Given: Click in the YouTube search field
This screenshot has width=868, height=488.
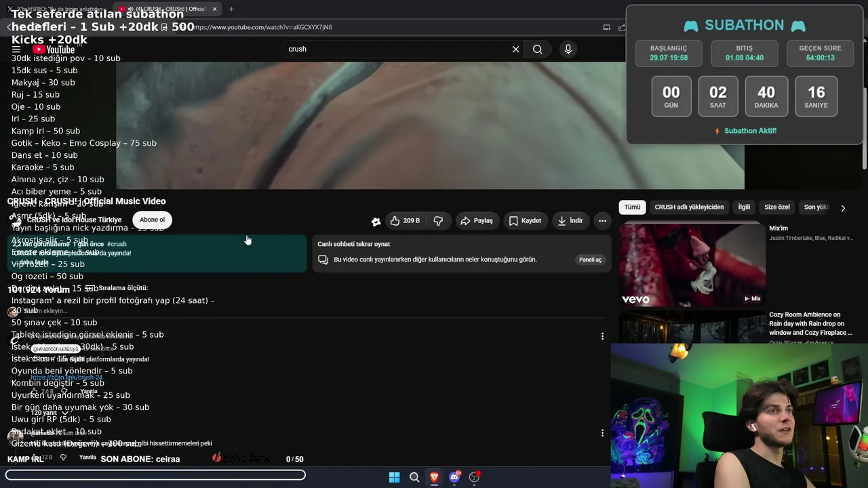Looking at the screenshot, I should (397, 49).
